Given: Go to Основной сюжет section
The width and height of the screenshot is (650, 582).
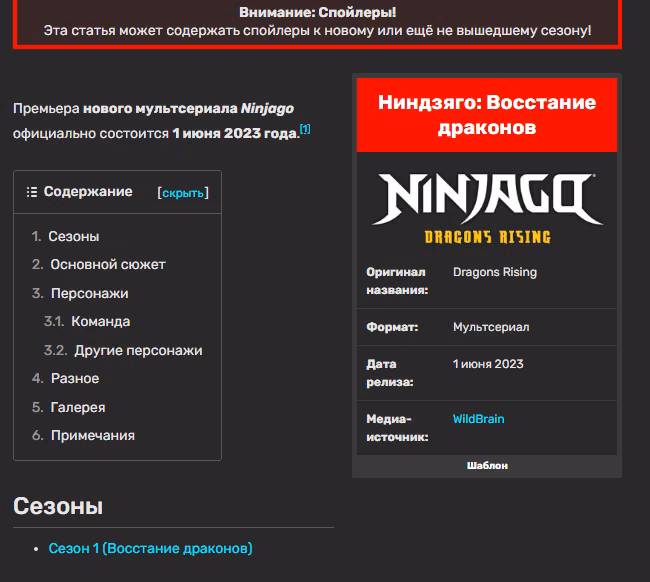Looking at the screenshot, I should (x=108, y=264).
